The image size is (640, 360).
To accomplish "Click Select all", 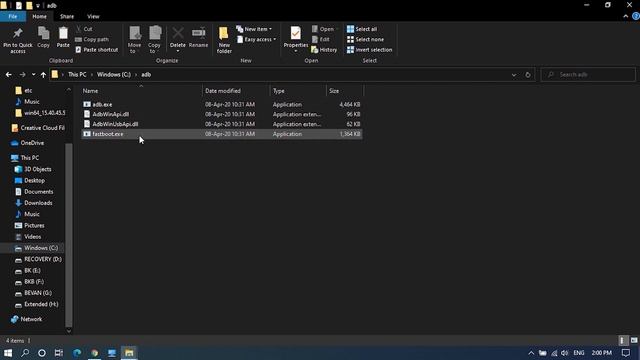I will click(362, 29).
